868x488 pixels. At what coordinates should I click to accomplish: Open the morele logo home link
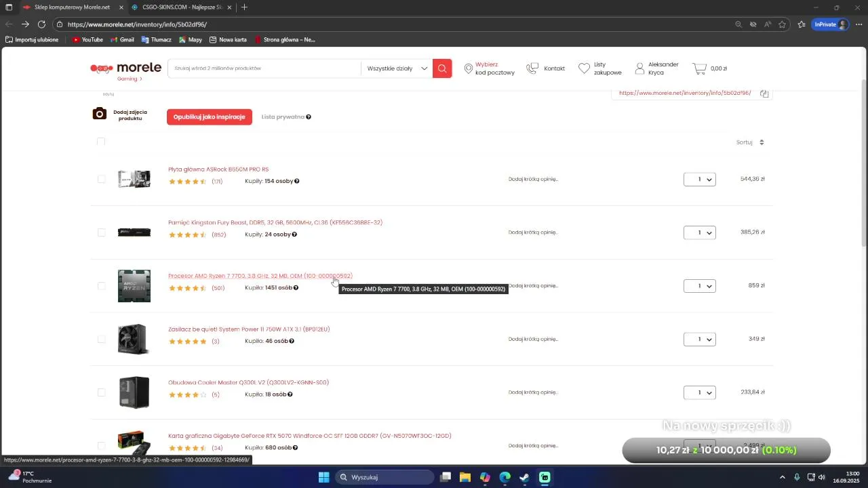(x=126, y=68)
